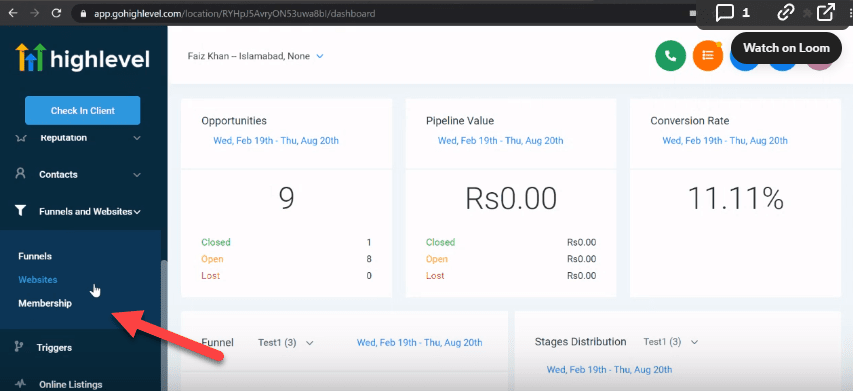Click the Loom comments icon

[x=725, y=13]
